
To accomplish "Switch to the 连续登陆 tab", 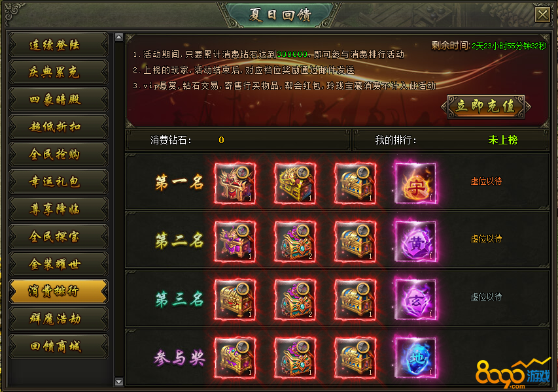I will (59, 45).
